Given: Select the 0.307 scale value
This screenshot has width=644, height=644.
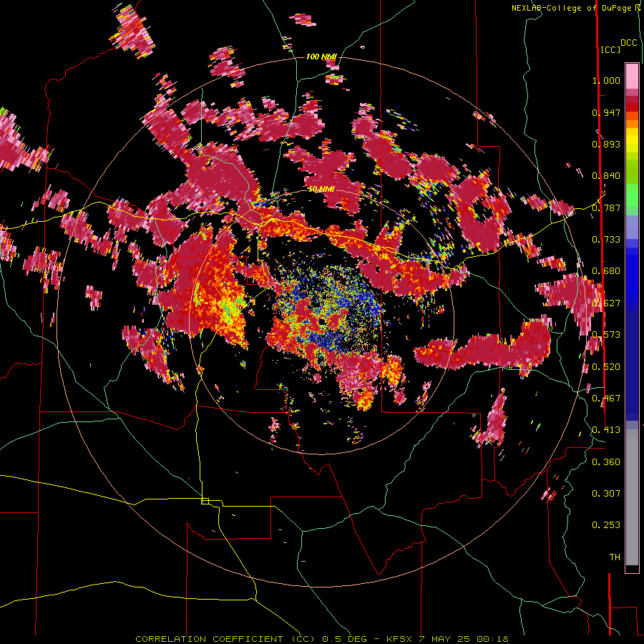Looking at the screenshot, I should pos(606,494).
